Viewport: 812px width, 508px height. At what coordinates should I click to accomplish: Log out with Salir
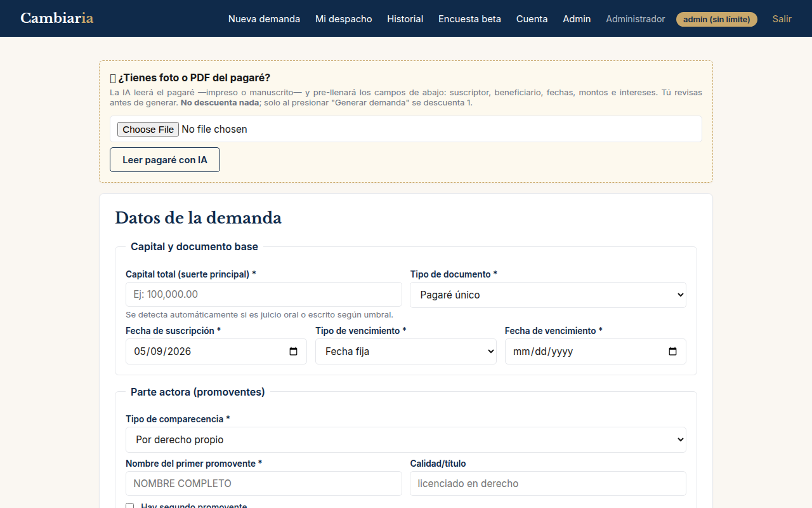(x=782, y=19)
